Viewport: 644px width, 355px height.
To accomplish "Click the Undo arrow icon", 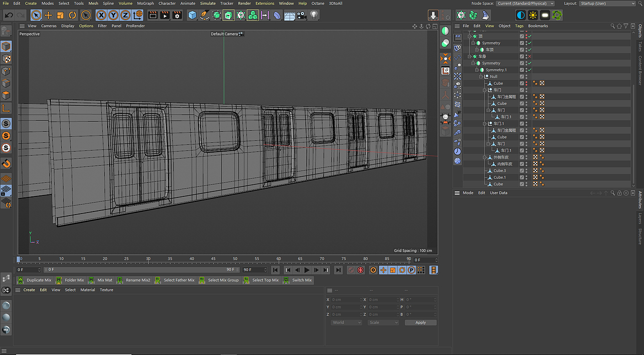I will tap(9, 15).
